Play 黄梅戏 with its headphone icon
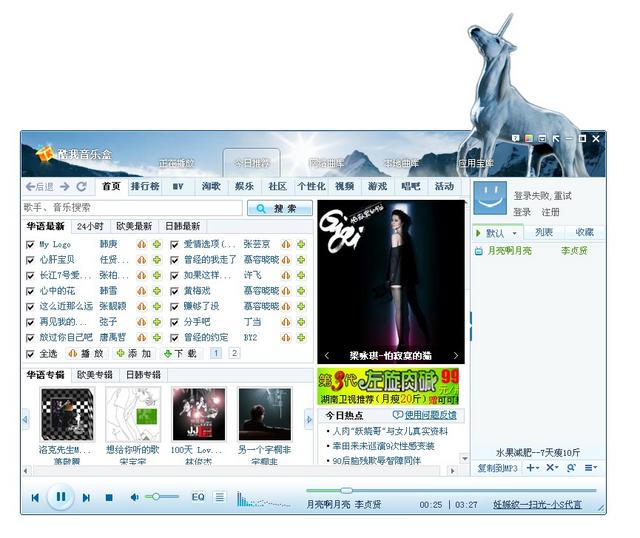 point(286,291)
